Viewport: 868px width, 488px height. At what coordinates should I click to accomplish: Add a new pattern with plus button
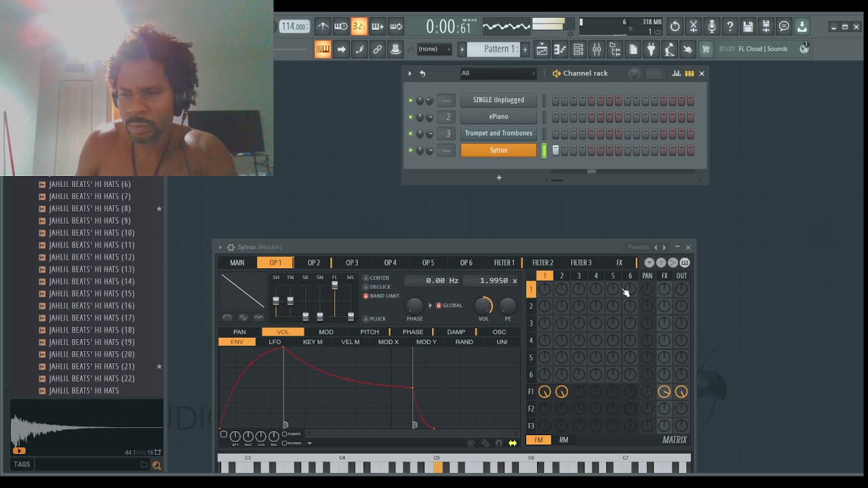[x=525, y=49]
